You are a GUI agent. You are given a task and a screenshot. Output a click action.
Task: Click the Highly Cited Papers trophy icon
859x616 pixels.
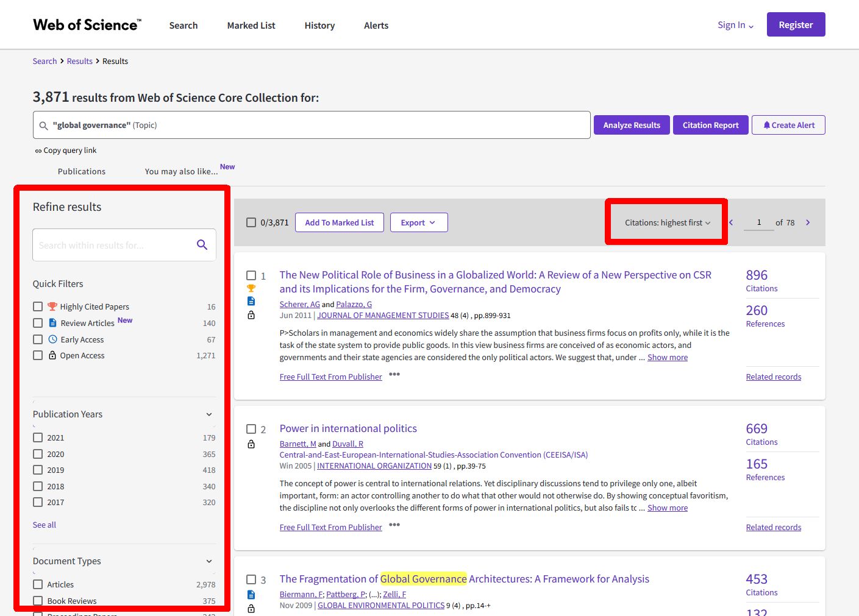point(52,306)
